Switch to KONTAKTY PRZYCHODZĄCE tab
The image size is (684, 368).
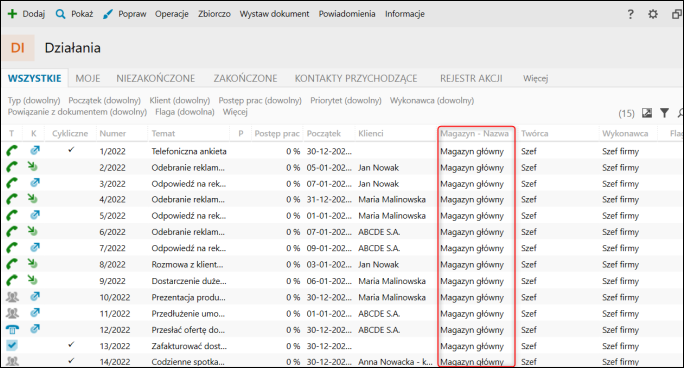coord(356,78)
